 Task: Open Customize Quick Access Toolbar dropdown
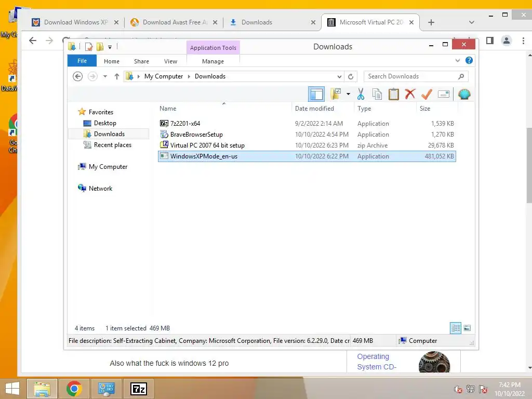tap(110, 47)
